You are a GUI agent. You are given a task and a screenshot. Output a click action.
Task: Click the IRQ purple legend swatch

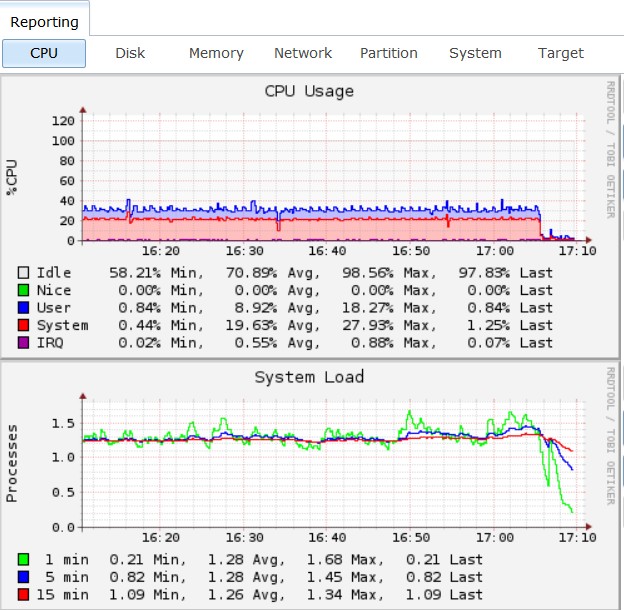click(23, 343)
